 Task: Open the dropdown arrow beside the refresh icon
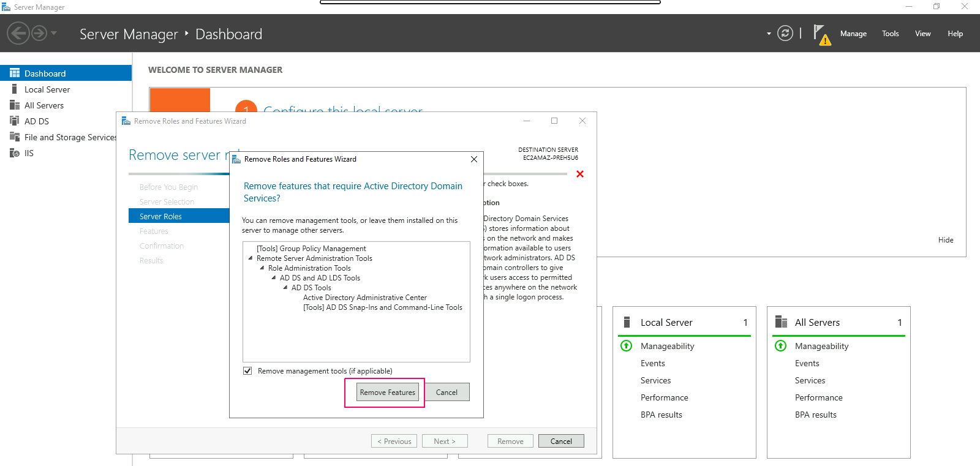769,34
